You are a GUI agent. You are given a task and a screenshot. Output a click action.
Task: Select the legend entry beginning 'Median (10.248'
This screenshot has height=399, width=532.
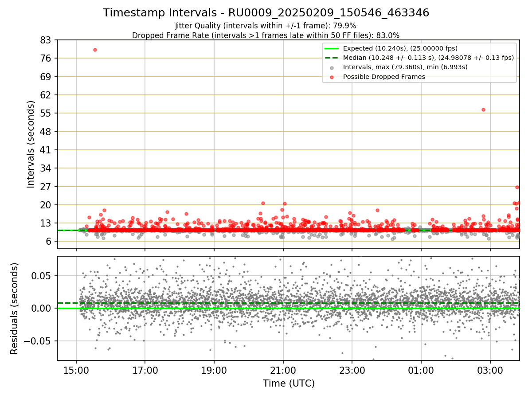point(428,58)
